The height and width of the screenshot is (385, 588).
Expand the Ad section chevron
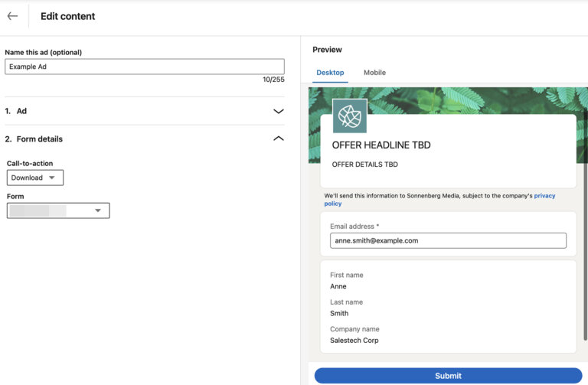tap(278, 111)
